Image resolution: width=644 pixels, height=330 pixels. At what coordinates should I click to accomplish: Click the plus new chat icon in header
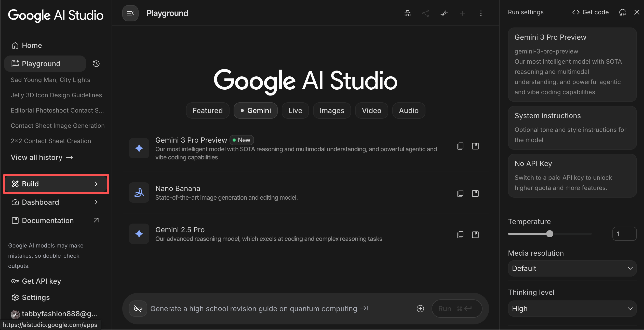[462, 13]
